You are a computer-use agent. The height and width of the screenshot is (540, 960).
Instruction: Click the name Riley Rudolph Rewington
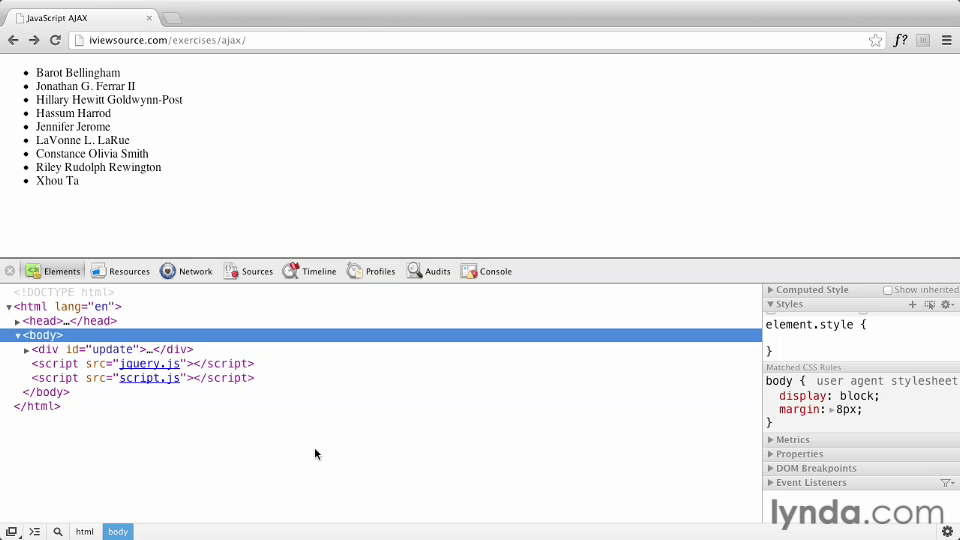tap(99, 167)
